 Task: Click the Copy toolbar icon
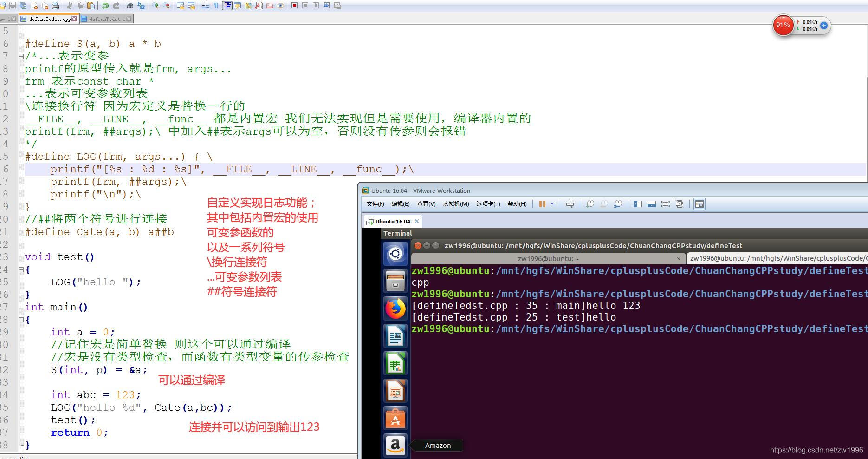[80, 6]
